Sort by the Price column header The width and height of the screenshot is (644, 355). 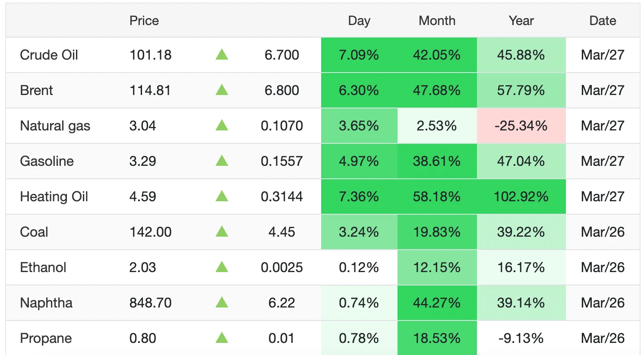click(144, 21)
